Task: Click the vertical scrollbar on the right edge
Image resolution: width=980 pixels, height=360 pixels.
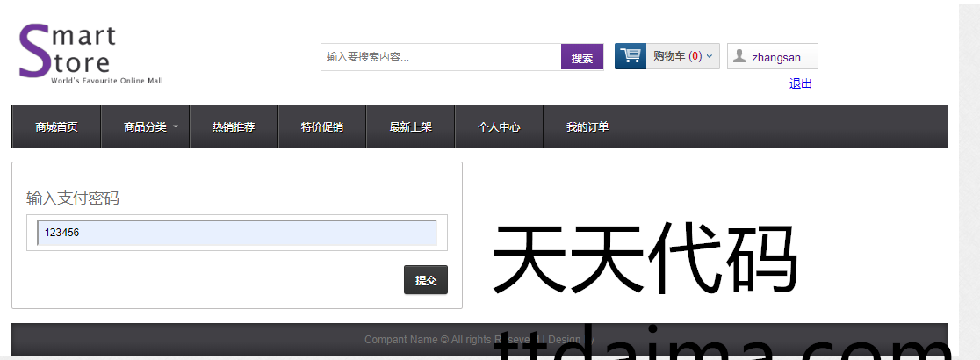Action: click(969, 176)
